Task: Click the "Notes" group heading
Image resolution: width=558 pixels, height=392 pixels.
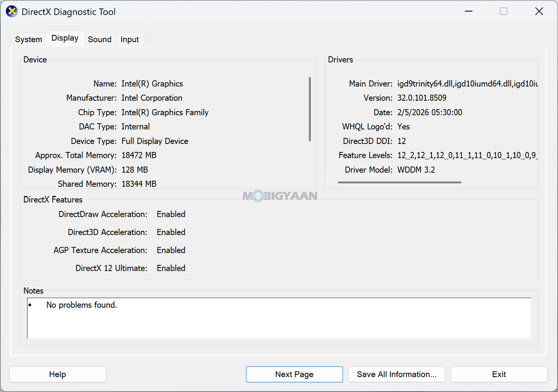Action: (33, 291)
